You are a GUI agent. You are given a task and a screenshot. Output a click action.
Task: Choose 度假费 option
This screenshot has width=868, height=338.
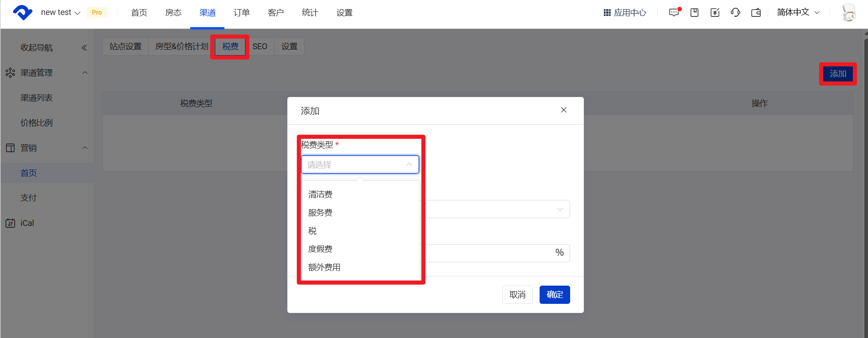coord(360,249)
